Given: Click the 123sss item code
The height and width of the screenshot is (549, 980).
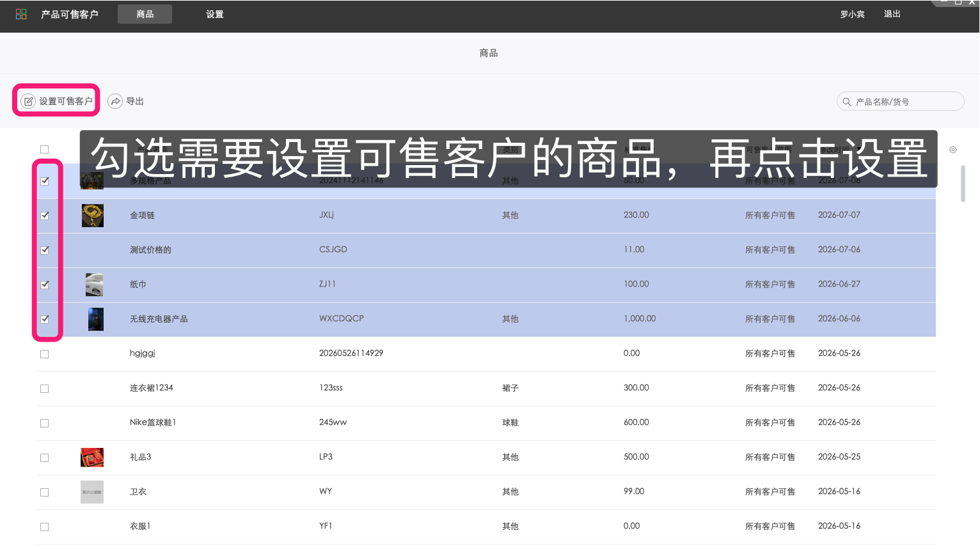Looking at the screenshot, I should 331,388.
